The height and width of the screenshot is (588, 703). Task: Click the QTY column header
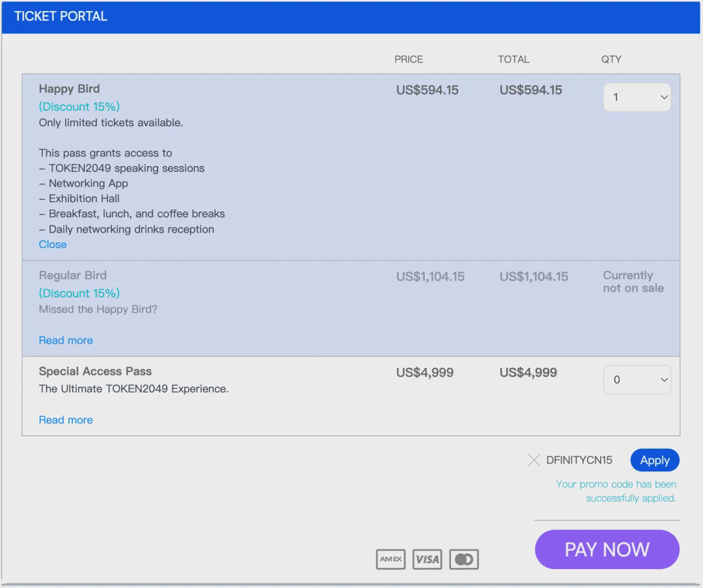click(x=611, y=59)
